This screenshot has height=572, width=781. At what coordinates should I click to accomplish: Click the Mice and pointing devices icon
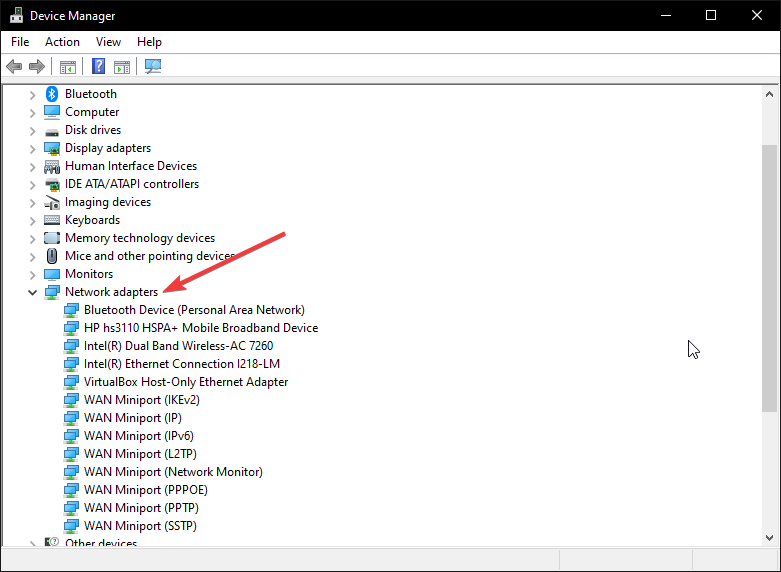[52, 256]
